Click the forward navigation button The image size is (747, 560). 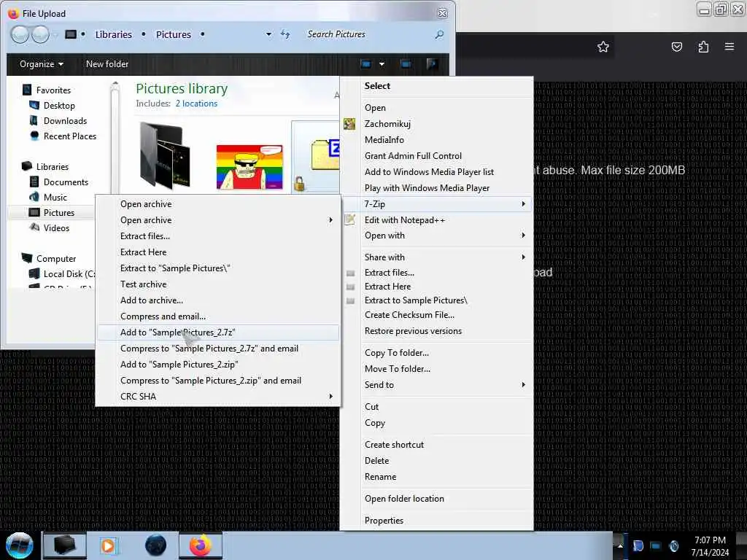pyautogui.click(x=40, y=34)
